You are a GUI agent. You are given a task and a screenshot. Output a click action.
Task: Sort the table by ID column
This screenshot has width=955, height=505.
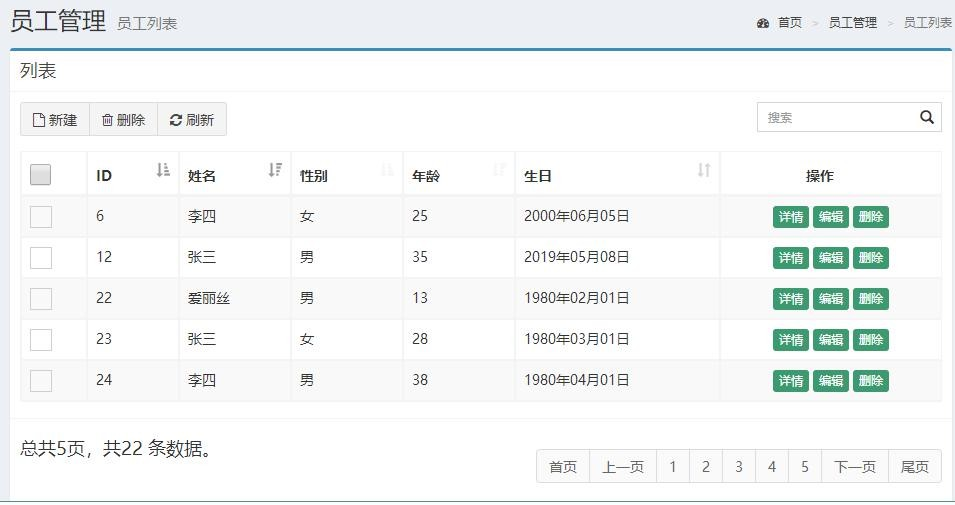pos(163,170)
